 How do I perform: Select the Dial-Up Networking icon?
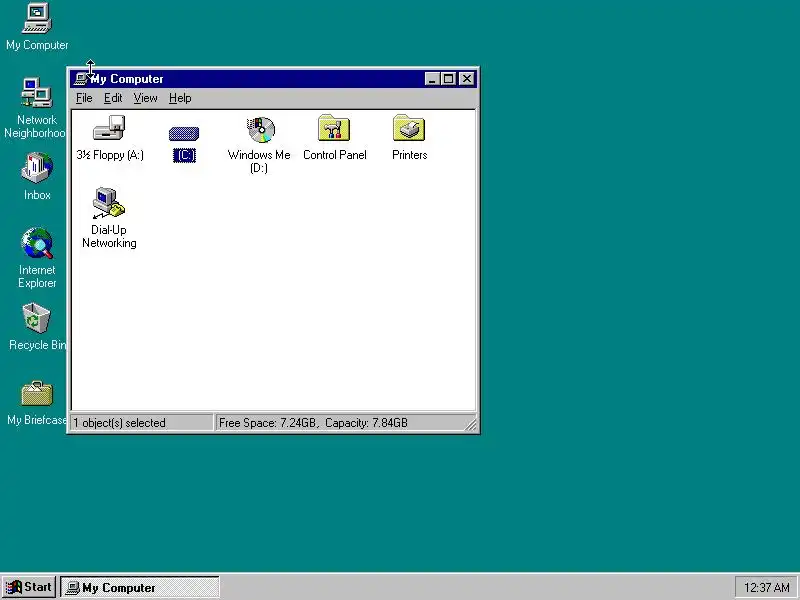pyautogui.click(x=109, y=203)
